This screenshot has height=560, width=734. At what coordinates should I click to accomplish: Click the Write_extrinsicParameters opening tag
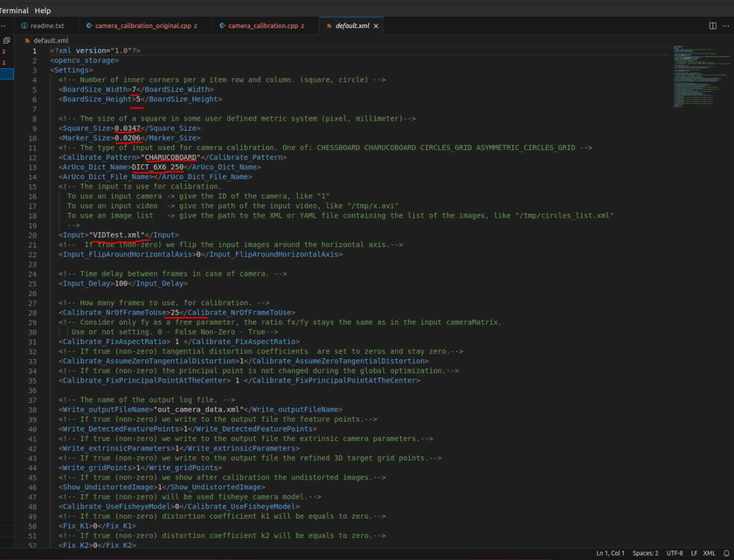click(117, 449)
